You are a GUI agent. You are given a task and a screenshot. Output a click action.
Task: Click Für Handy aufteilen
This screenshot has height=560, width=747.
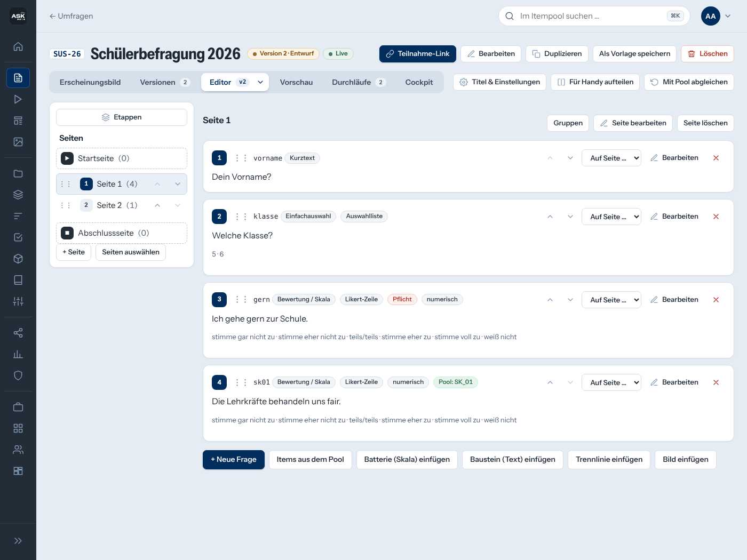[x=595, y=82]
